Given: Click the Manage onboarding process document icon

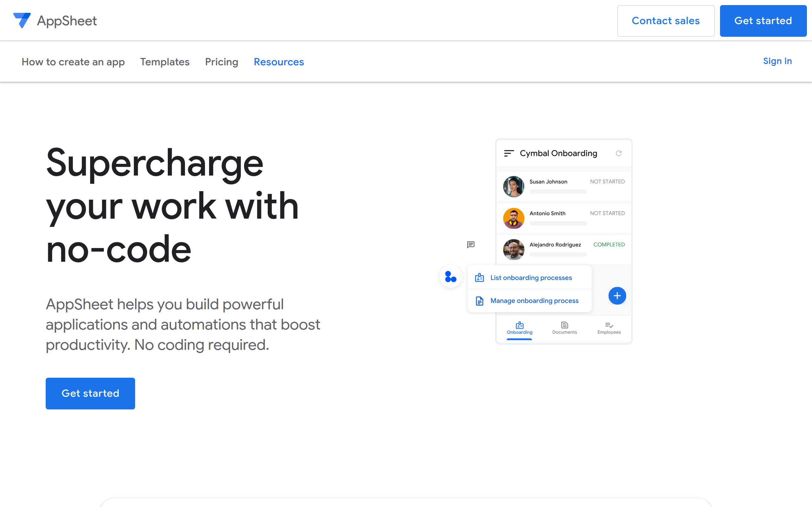Looking at the screenshot, I should (480, 301).
